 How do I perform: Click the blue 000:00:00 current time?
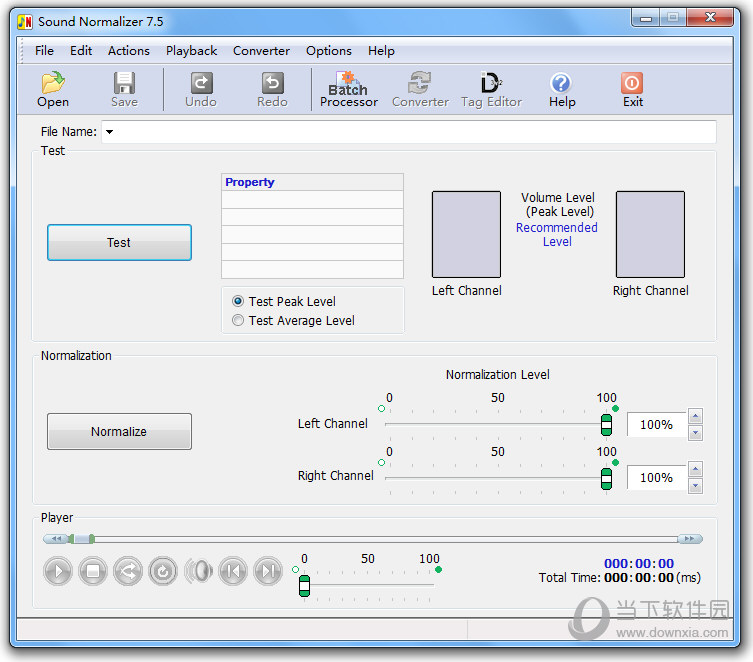639,563
